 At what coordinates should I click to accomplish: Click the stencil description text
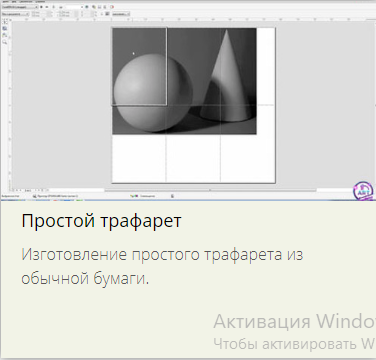[x=162, y=266]
